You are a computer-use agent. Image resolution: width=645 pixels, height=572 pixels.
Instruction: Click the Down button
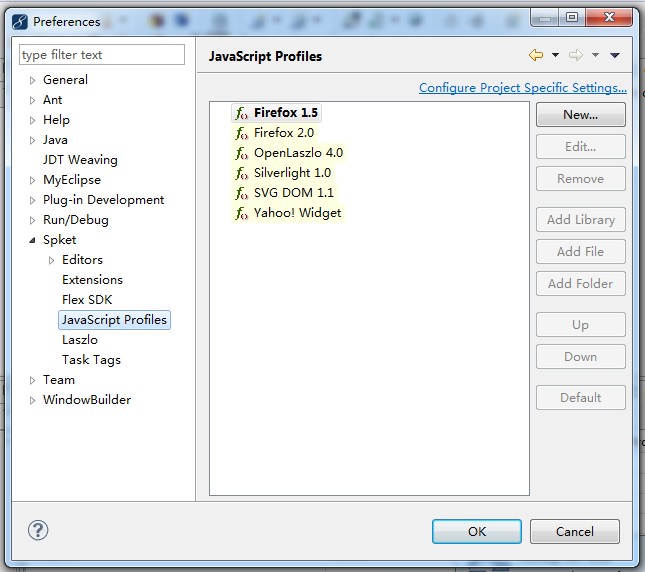(581, 357)
